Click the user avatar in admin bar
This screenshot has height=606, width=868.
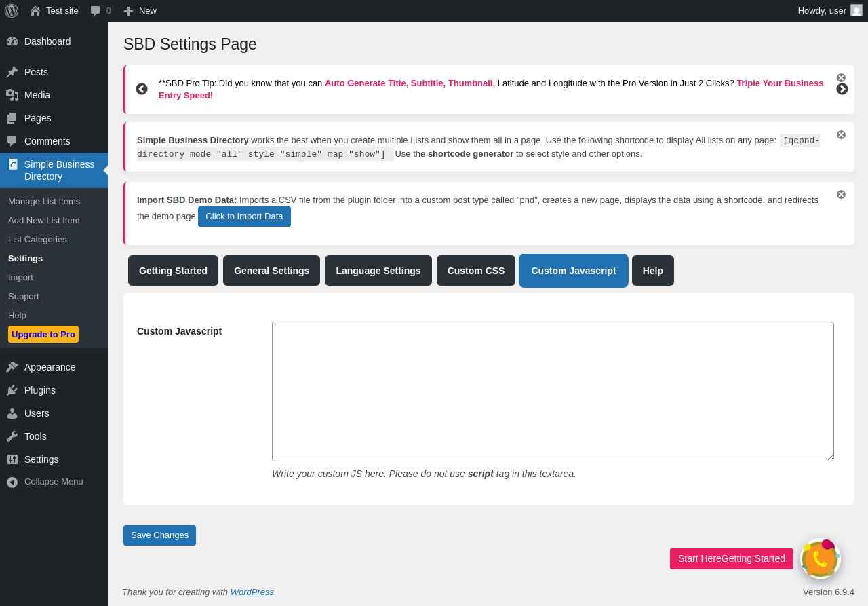(856, 11)
